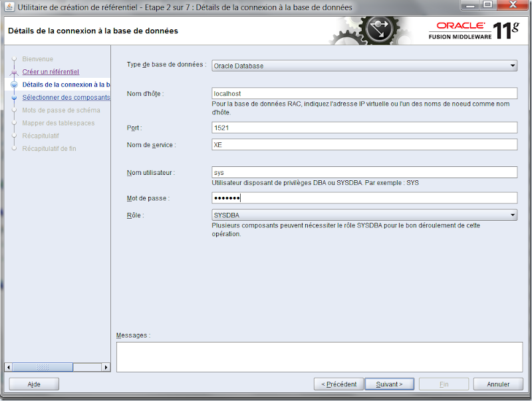Click the Rôle label
The image size is (532, 401).
[136, 215]
